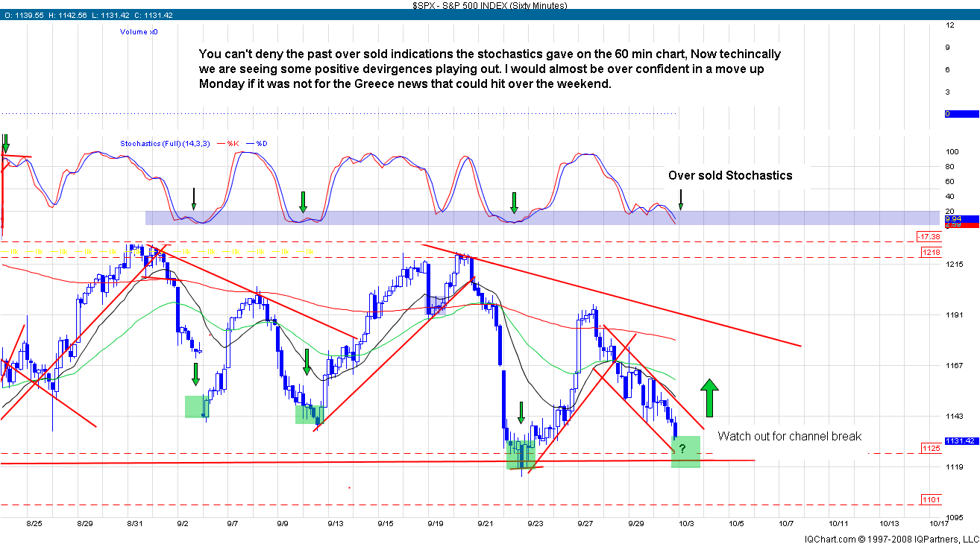The width and height of the screenshot is (980, 544).
Task: Click the IQChart.com copyright link
Action: (x=891, y=538)
